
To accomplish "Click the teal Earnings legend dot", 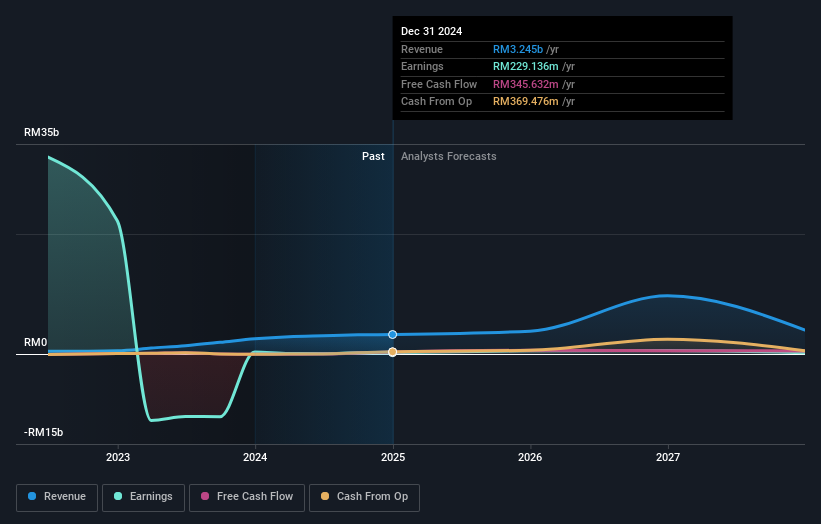I will pos(118,496).
